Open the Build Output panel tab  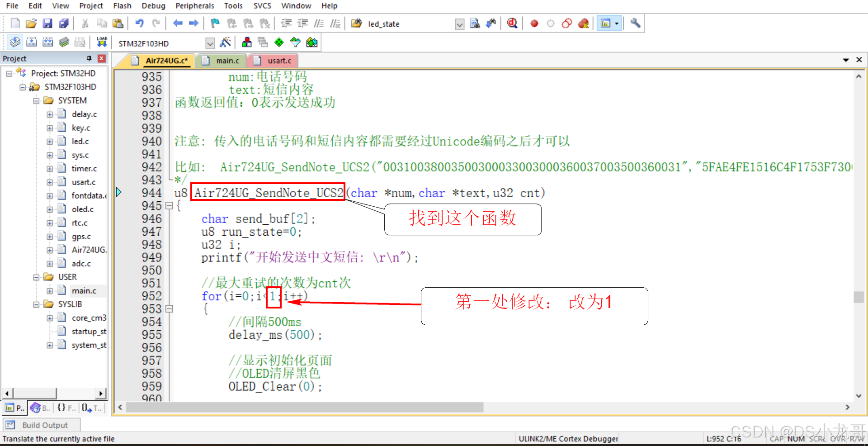click(41, 425)
